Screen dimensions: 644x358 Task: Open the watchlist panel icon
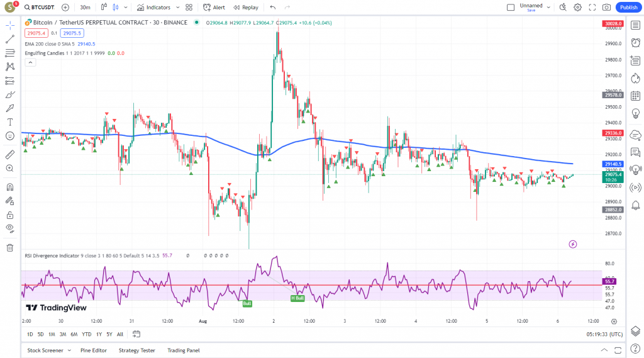[x=635, y=26]
